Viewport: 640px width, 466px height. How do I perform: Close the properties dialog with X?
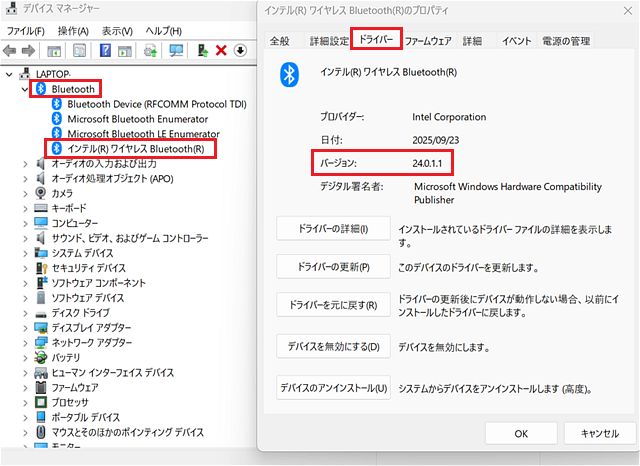click(628, 11)
